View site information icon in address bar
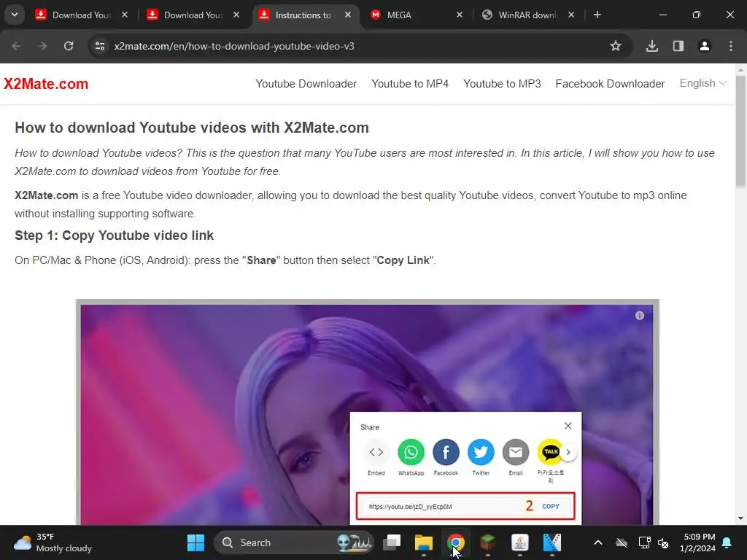The height and width of the screenshot is (560, 747). point(100,46)
